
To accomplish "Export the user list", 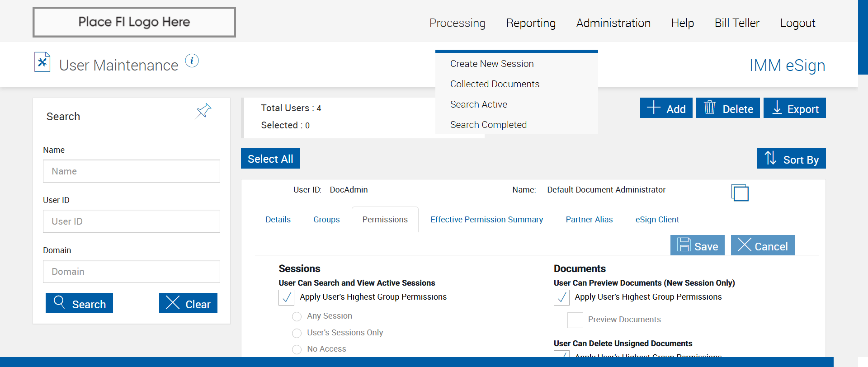I will pyautogui.click(x=794, y=108).
